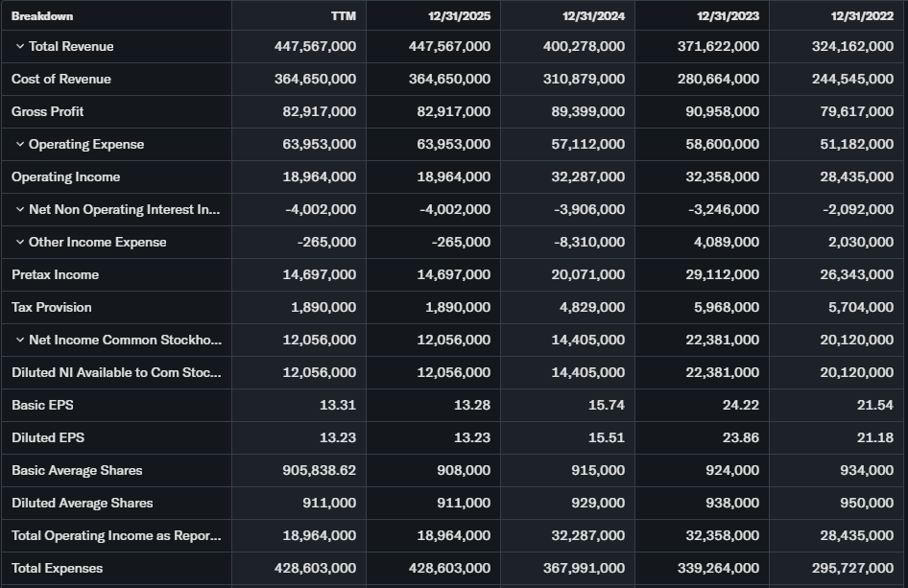This screenshot has height=588, width=908.
Task: Select the TTM column header
Action: (343, 15)
